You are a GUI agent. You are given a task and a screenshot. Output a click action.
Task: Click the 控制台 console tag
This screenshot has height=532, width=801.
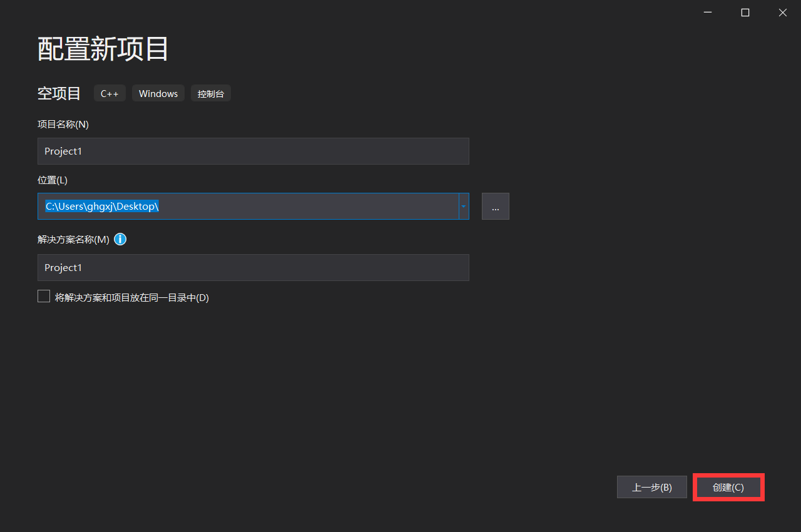[211, 93]
